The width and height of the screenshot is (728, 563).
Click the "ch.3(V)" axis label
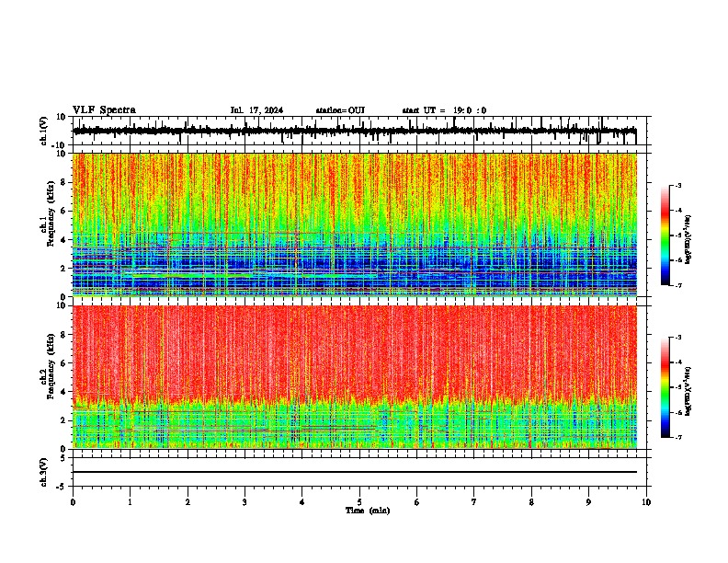44,472
